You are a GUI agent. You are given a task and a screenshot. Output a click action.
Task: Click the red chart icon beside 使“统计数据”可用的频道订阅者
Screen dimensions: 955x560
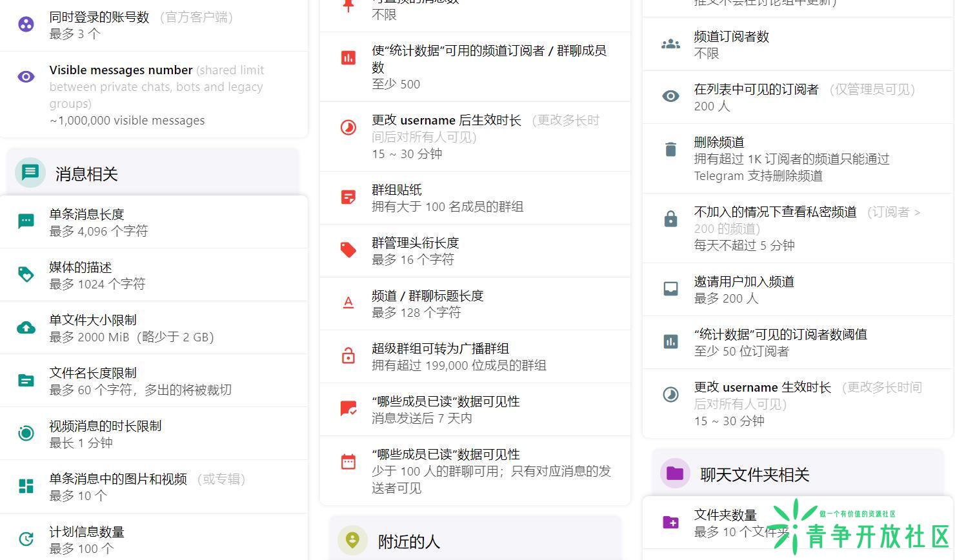(348, 58)
